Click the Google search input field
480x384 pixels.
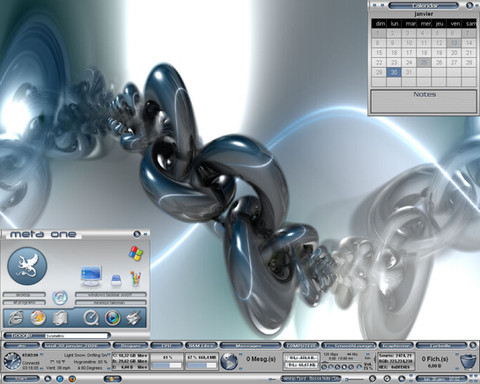click(77, 336)
